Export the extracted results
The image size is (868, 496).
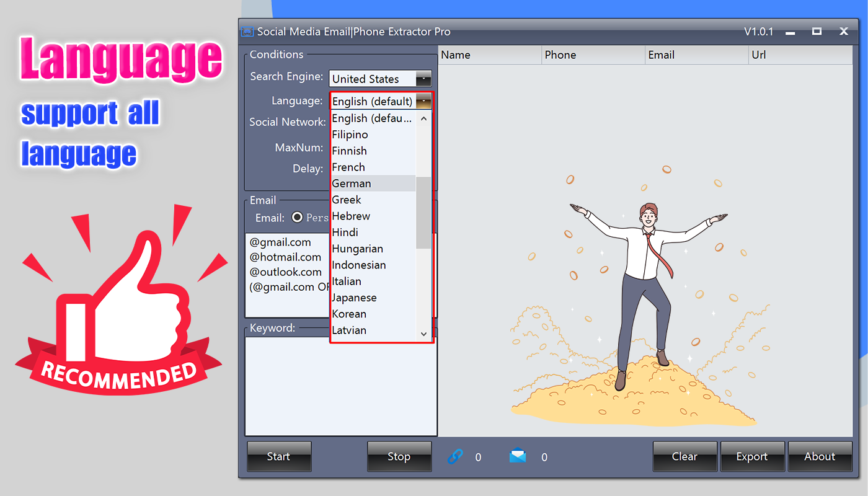753,456
